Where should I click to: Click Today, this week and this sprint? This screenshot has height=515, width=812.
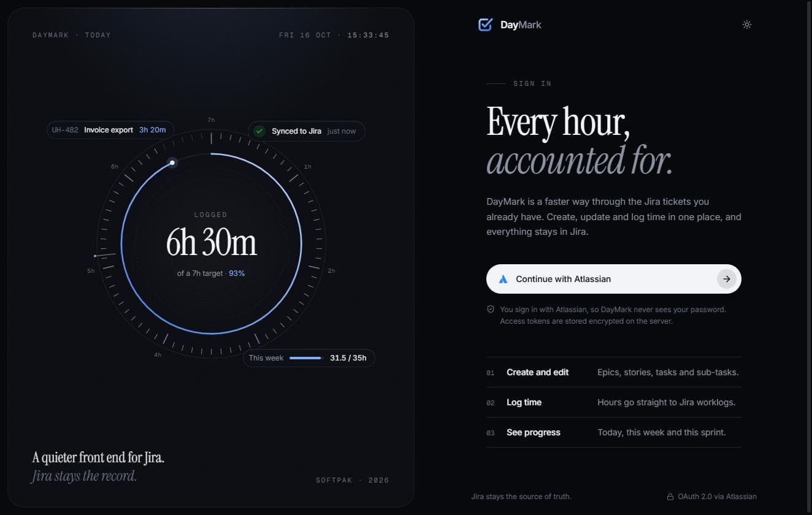(x=662, y=432)
